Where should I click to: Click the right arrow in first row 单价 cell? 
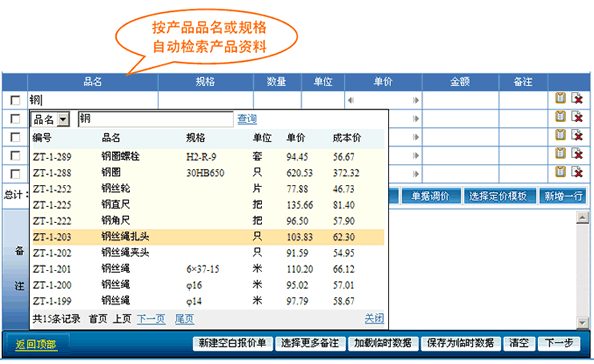click(x=416, y=100)
